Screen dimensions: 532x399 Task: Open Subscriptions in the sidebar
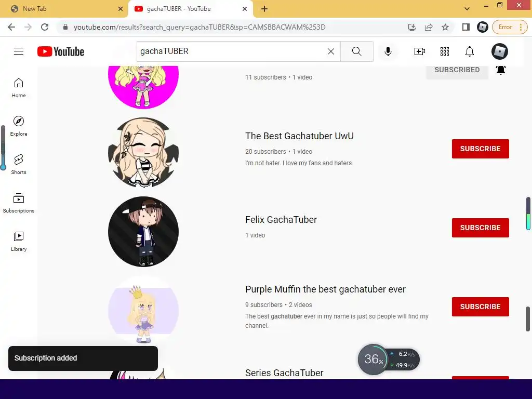tap(19, 203)
